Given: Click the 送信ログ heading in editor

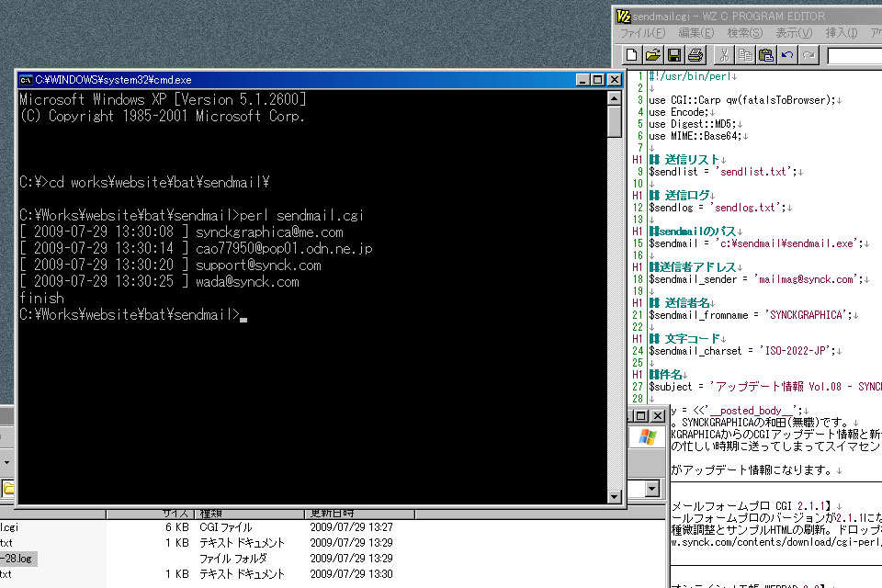Looking at the screenshot, I should coord(682,196).
